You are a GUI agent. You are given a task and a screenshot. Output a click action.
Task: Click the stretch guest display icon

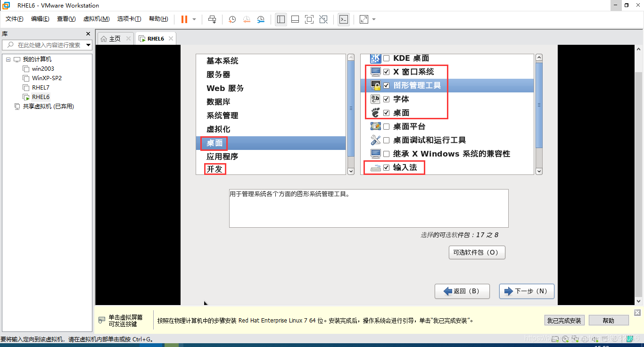coord(363,19)
